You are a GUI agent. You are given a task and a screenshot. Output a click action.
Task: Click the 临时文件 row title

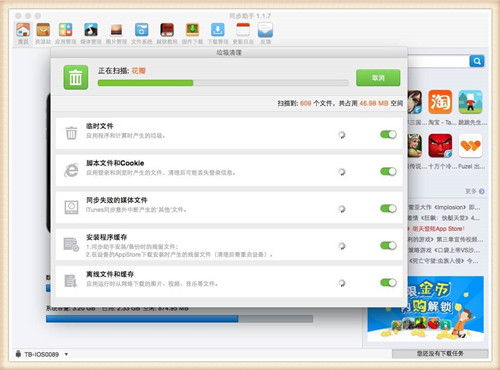[x=100, y=126]
